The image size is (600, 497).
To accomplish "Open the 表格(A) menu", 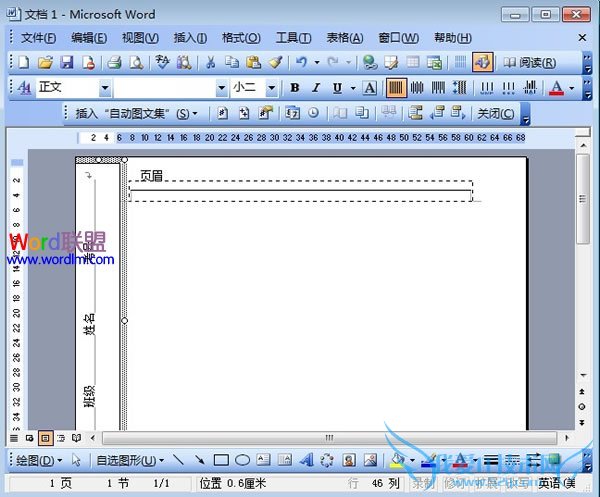I will click(345, 37).
